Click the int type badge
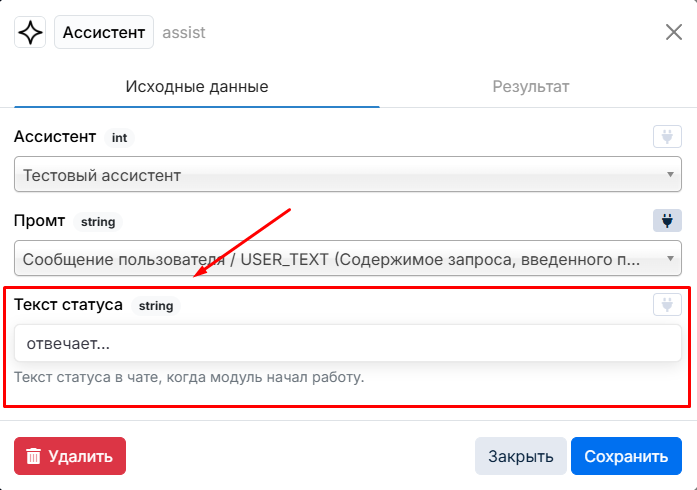This screenshot has height=490, width=697. 119,137
